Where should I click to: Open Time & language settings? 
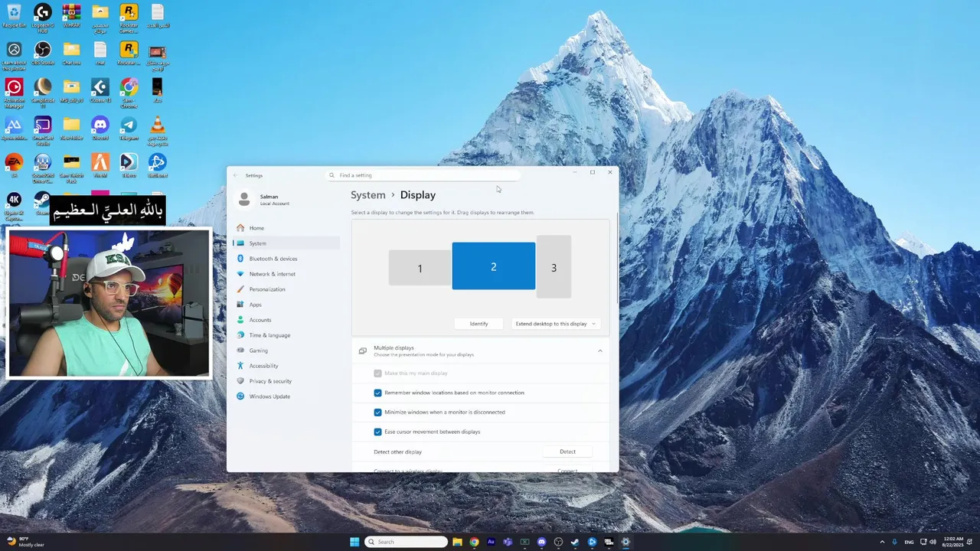click(x=287, y=335)
